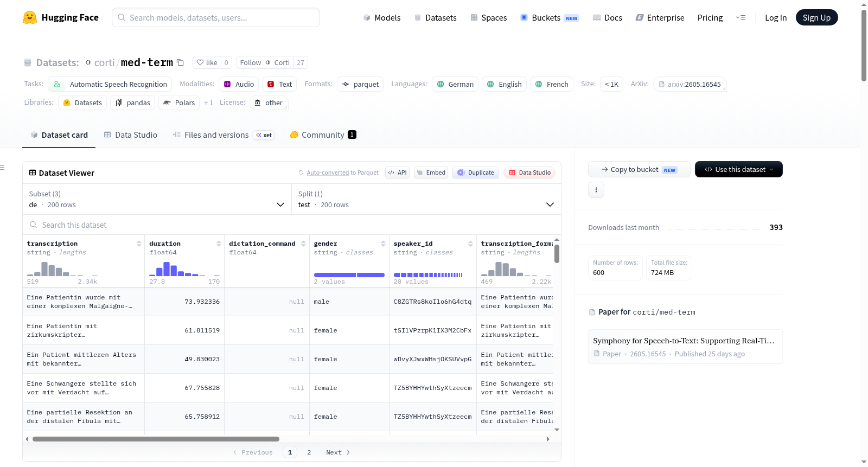Go to Models in the top navigation
Screen dimensions: 868x467
(x=382, y=18)
